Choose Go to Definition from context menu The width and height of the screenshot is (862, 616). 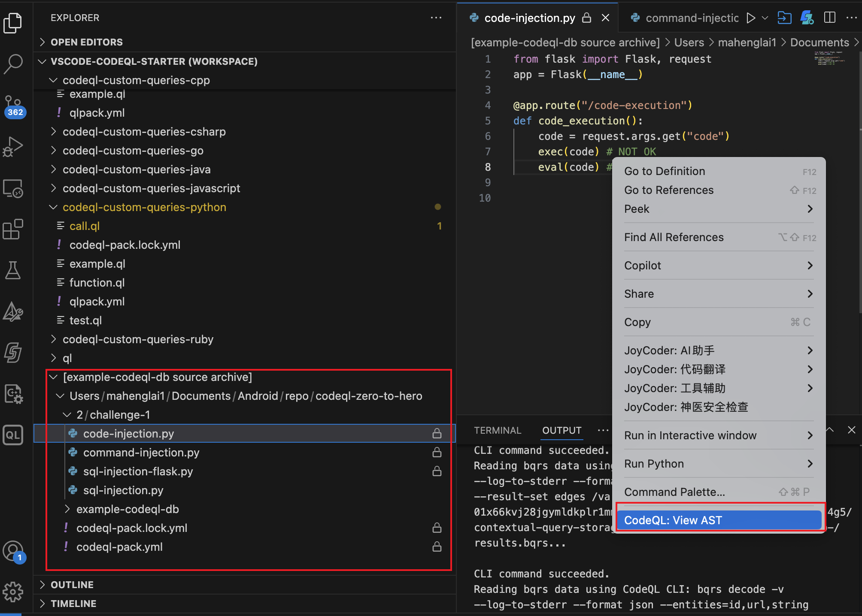[x=665, y=171]
